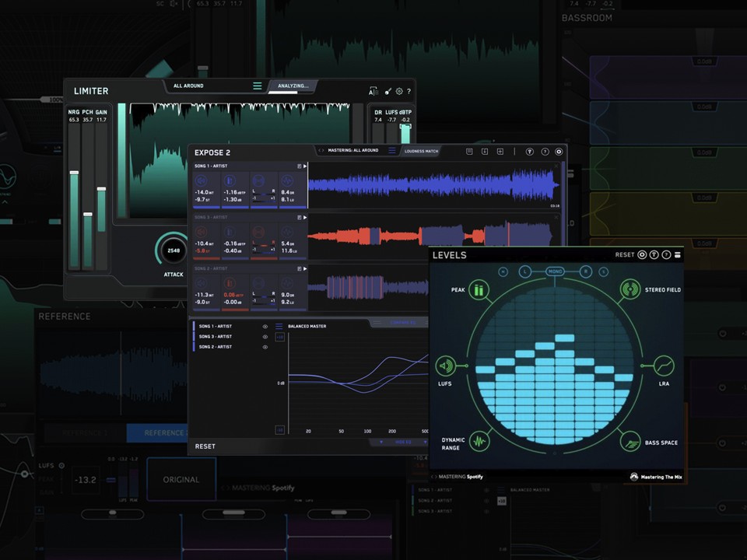747x560 pixels.
Task: Toggle the S (side) channel in Levels
Action: pyautogui.click(x=604, y=272)
